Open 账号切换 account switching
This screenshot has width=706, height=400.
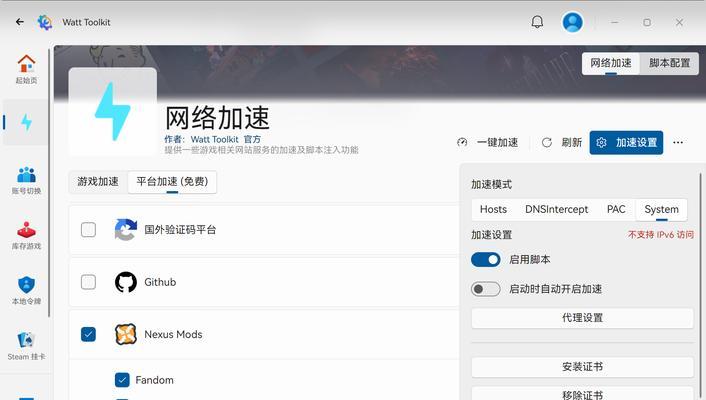tap(26, 181)
